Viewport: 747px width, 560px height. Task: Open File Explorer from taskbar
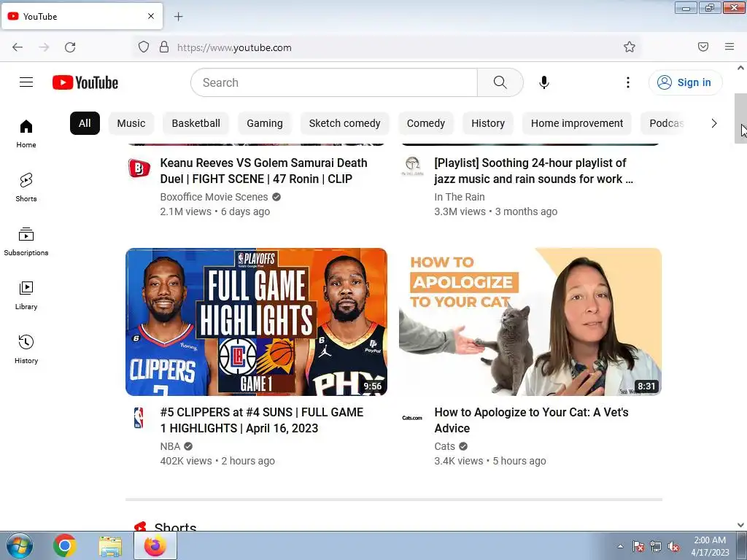(110, 545)
